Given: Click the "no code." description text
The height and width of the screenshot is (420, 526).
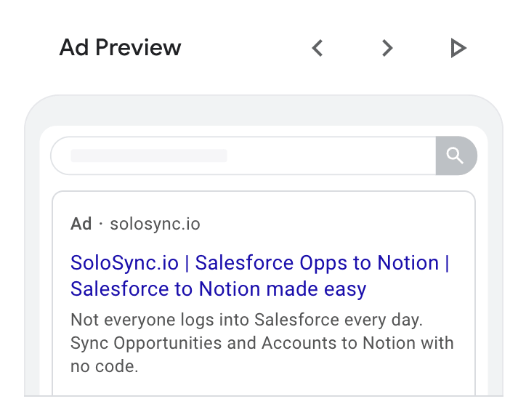Looking at the screenshot, I should point(105,366).
